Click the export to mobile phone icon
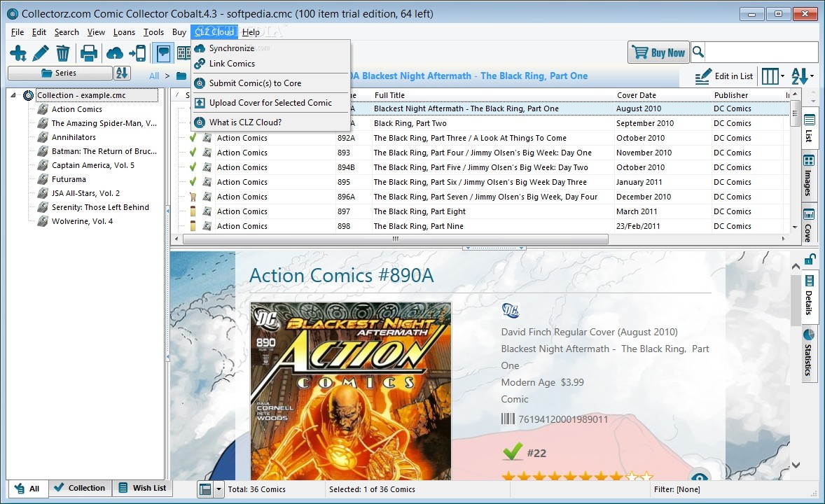Screen dimensions: 825x504 [x=138, y=53]
